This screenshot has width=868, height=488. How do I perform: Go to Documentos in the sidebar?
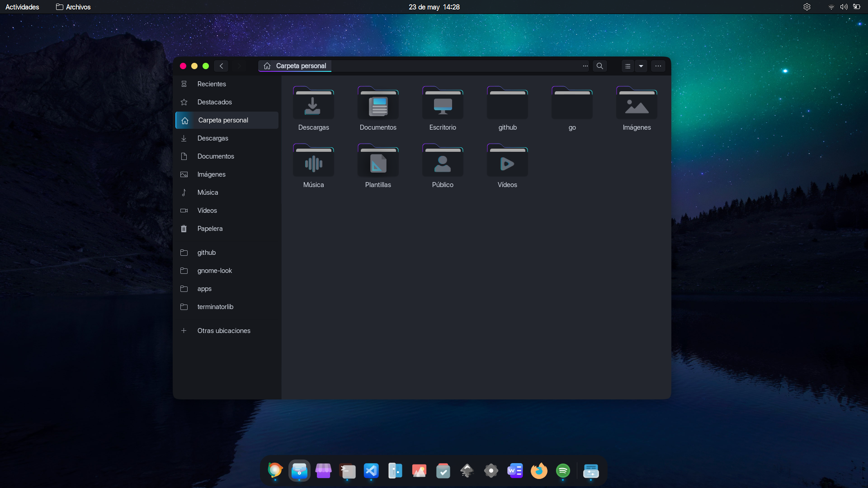pos(227,156)
